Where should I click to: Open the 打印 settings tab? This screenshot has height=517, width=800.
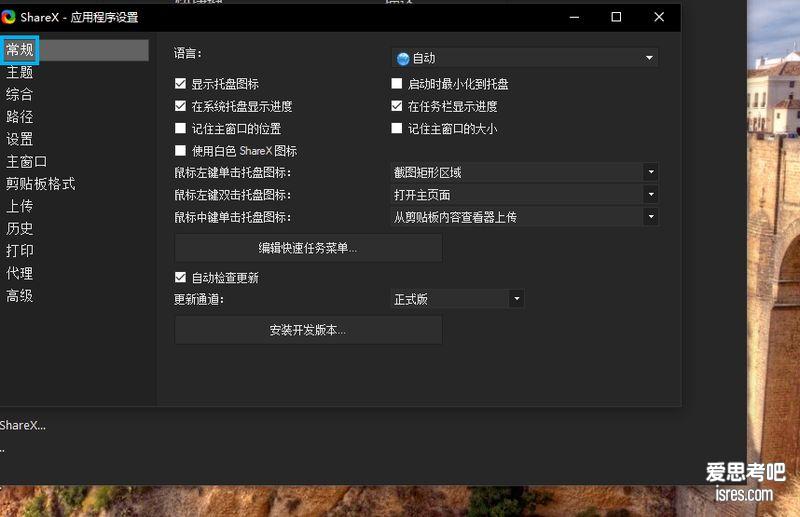pos(20,251)
